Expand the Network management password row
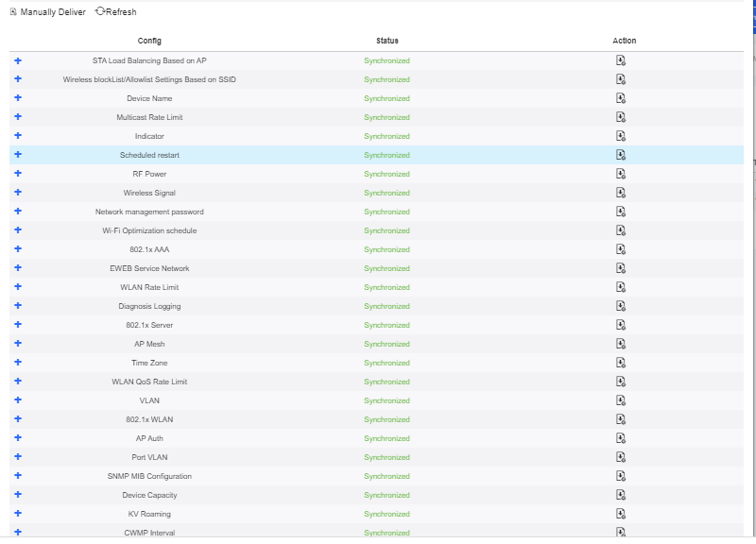Viewport: 756px width, 544px height. click(18, 211)
